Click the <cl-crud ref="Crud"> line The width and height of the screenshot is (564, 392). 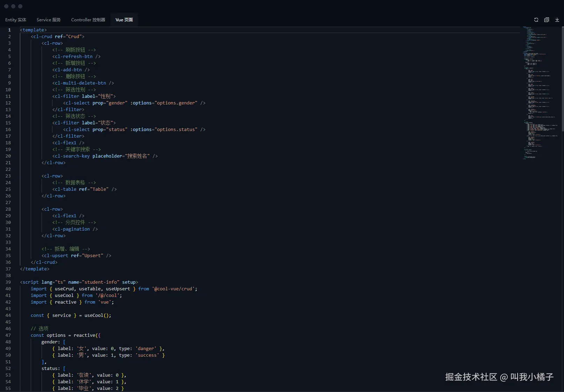(x=58, y=37)
